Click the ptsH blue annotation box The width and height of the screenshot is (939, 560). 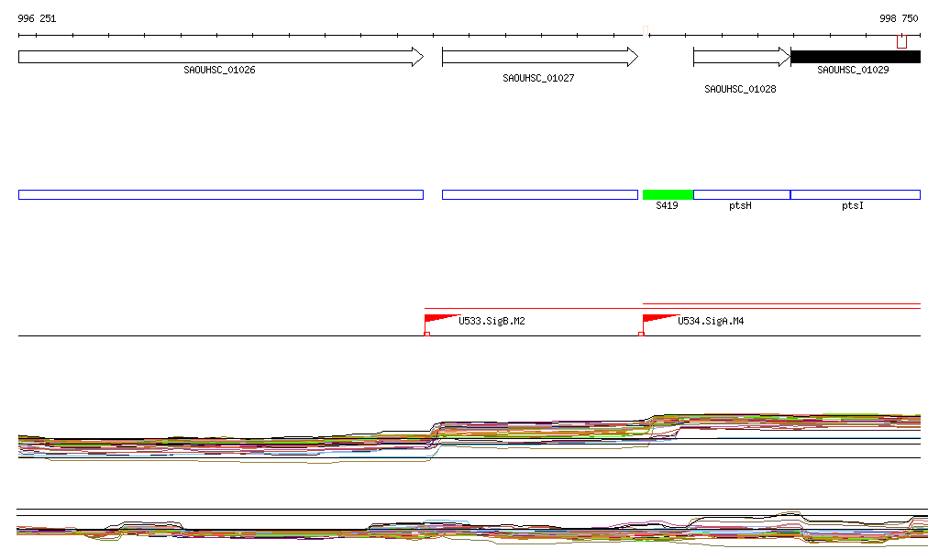(x=742, y=194)
